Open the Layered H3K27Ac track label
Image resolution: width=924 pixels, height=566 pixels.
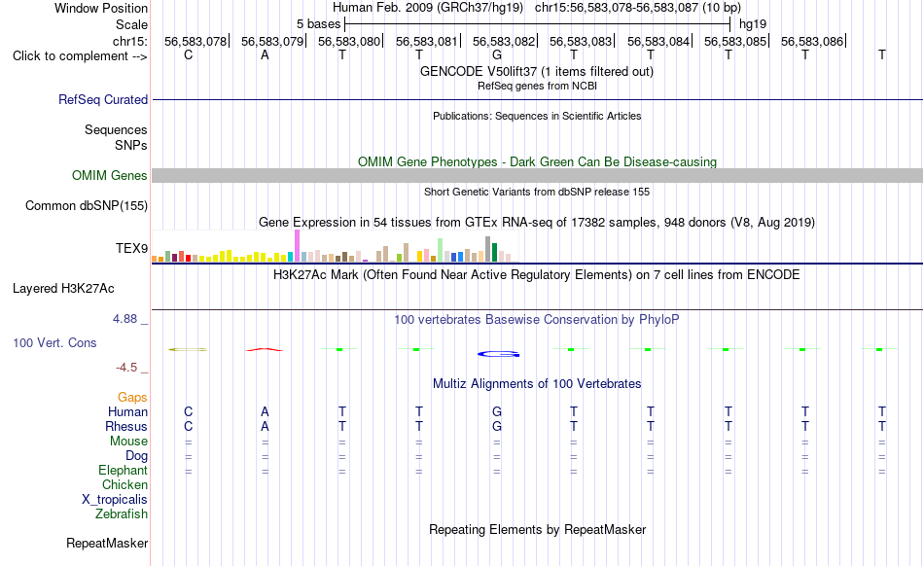63,289
